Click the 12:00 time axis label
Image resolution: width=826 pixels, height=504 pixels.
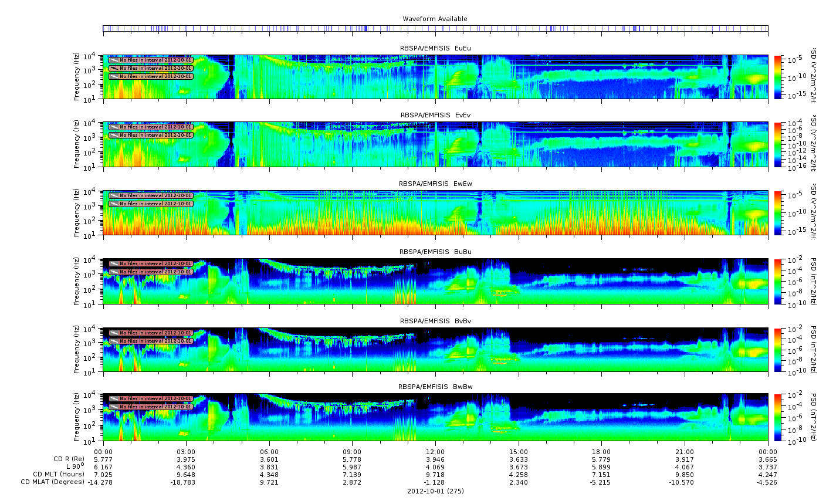(x=435, y=452)
